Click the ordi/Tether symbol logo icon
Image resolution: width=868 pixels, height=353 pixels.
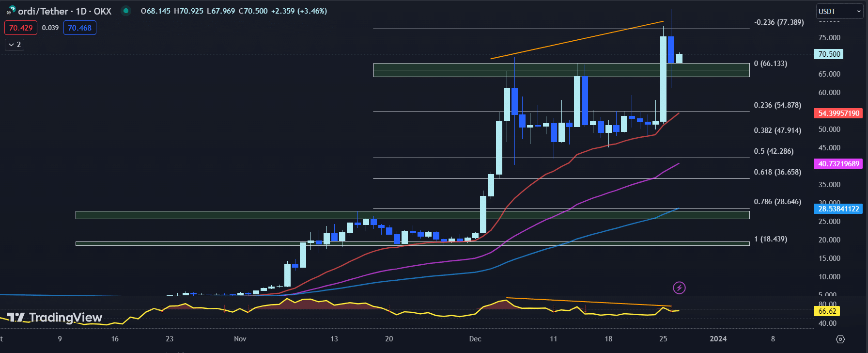click(x=11, y=11)
